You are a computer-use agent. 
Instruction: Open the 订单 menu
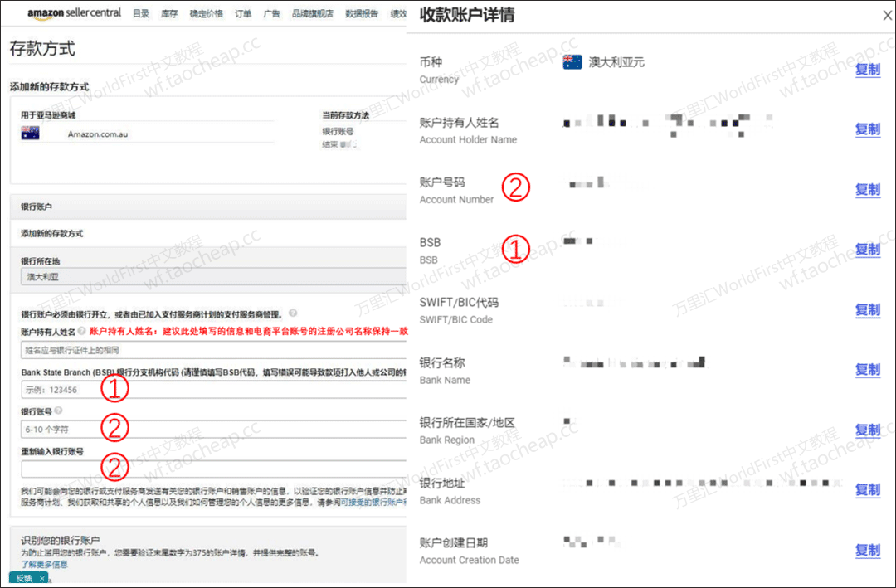click(243, 14)
